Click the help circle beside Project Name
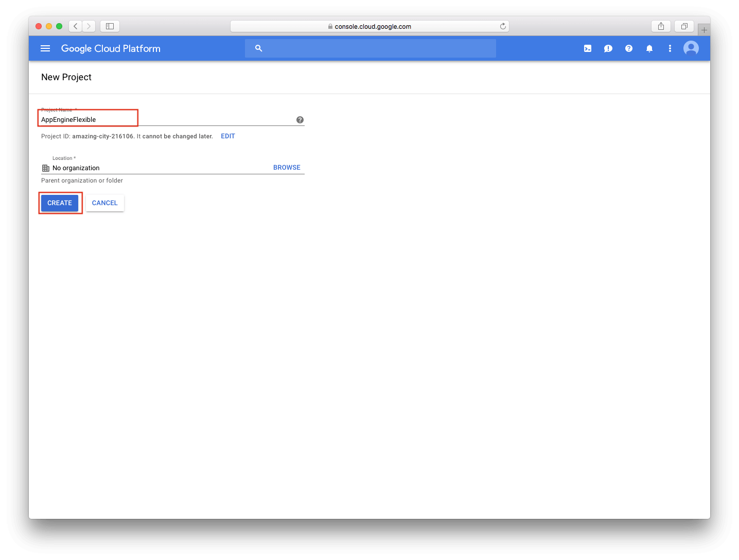The image size is (739, 560). coord(300,119)
